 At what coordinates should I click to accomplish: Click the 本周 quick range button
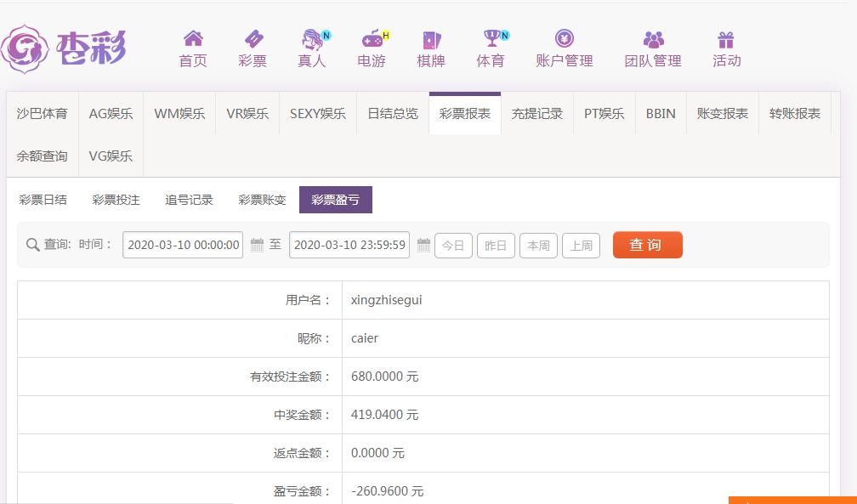point(538,246)
